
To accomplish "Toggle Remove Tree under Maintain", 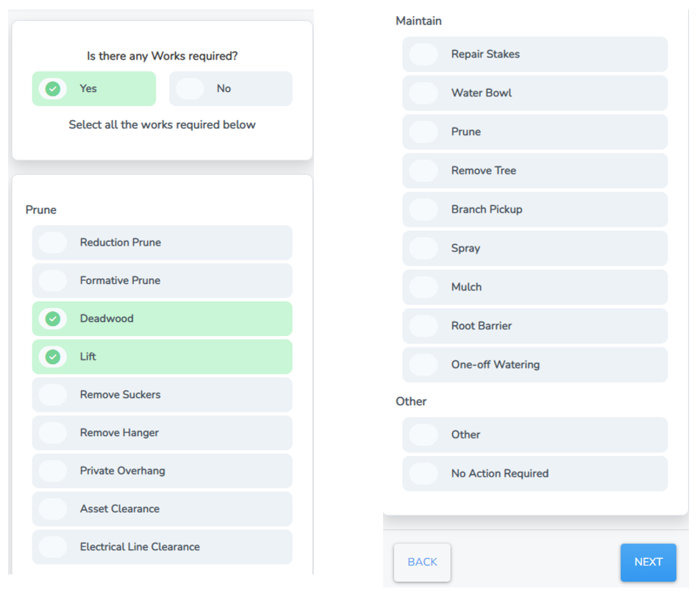I will [535, 171].
